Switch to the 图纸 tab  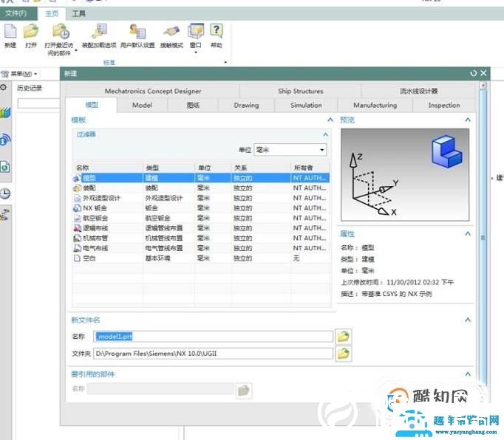(x=193, y=106)
